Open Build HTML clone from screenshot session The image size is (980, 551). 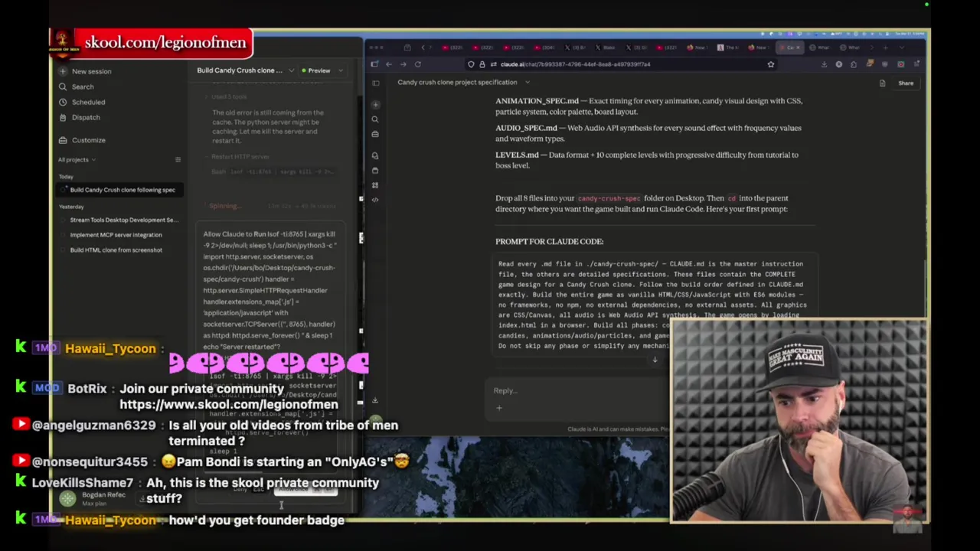pos(116,250)
